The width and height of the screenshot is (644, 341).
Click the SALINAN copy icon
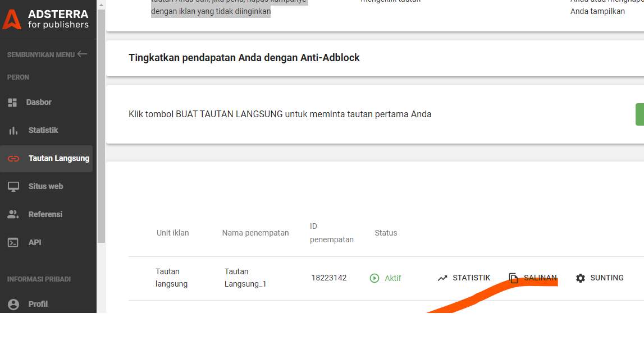pos(513,278)
